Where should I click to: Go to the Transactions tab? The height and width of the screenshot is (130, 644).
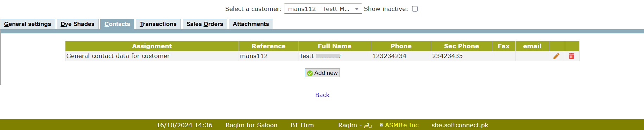coord(158,24)
